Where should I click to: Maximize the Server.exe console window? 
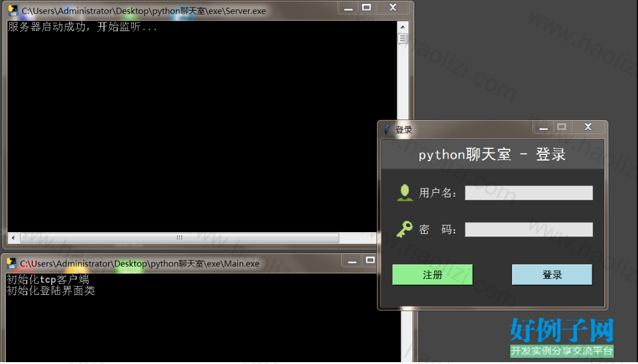pos(366,7)
